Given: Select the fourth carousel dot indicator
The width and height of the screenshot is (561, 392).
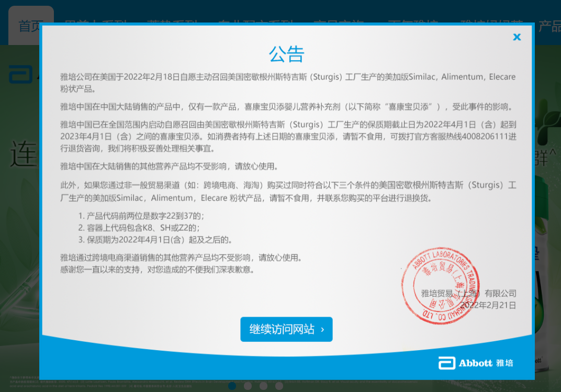Looking at the screenshot, I should tap(279, 386).
